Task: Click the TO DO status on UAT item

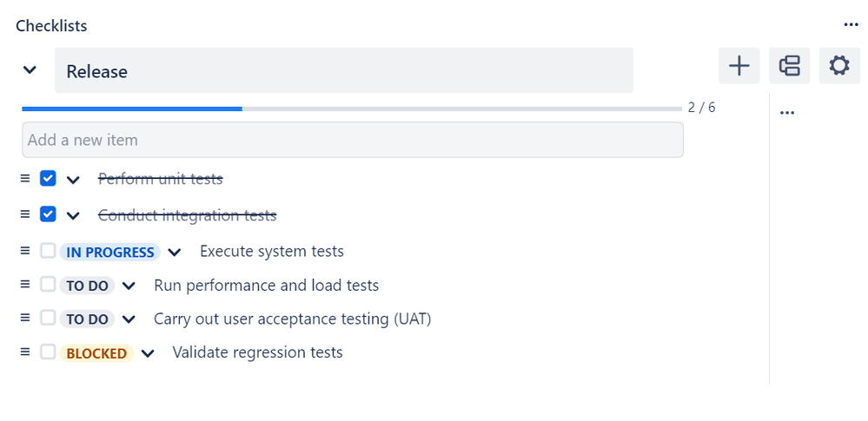Action: (x=87, y=319)
